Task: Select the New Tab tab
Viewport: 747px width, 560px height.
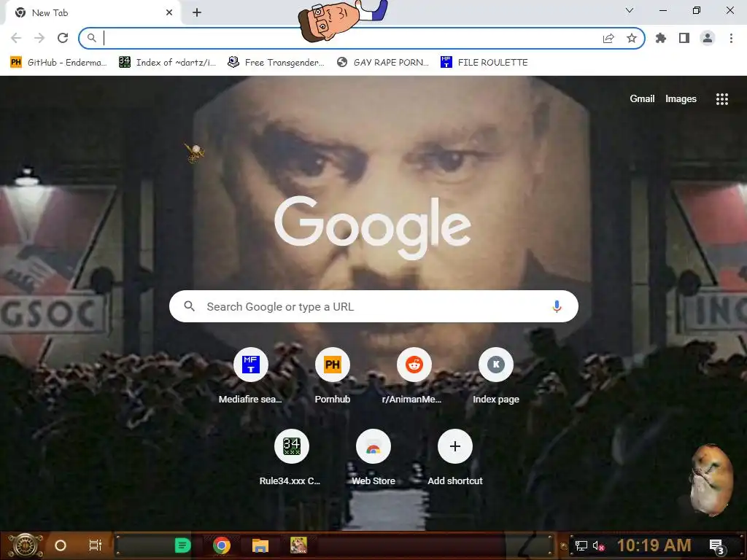Action: pyautogui.click(x=93, y=13)
